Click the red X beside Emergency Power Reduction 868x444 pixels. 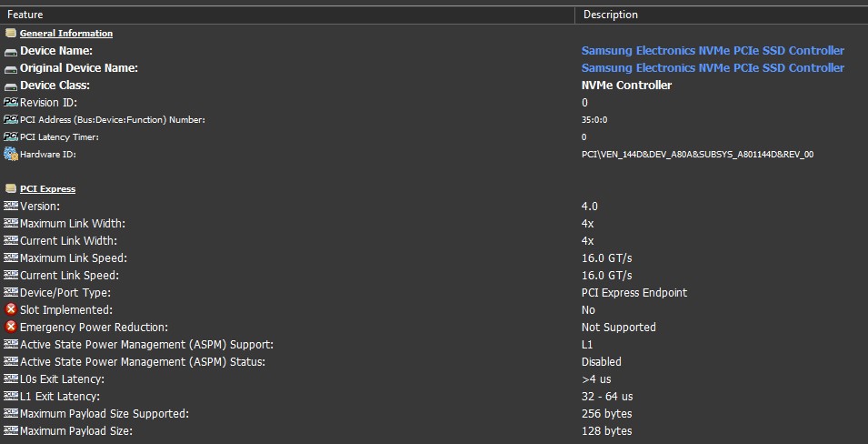point(11,327)
